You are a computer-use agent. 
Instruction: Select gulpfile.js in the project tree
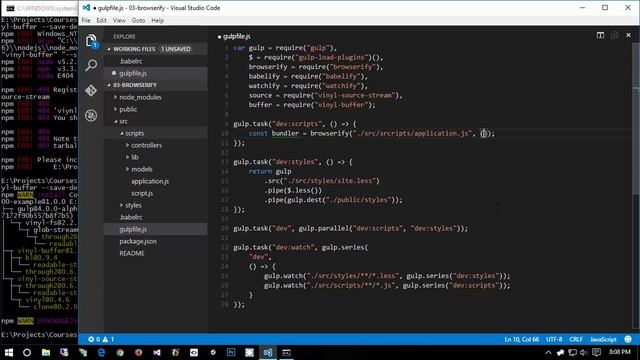[x=155, y=229]
